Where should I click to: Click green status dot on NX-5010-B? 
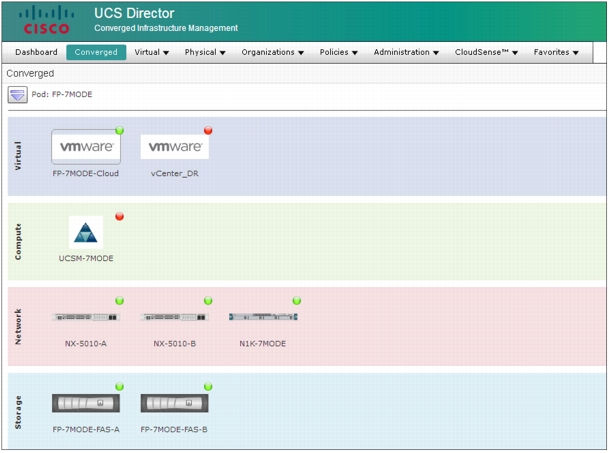click(208, 301)
